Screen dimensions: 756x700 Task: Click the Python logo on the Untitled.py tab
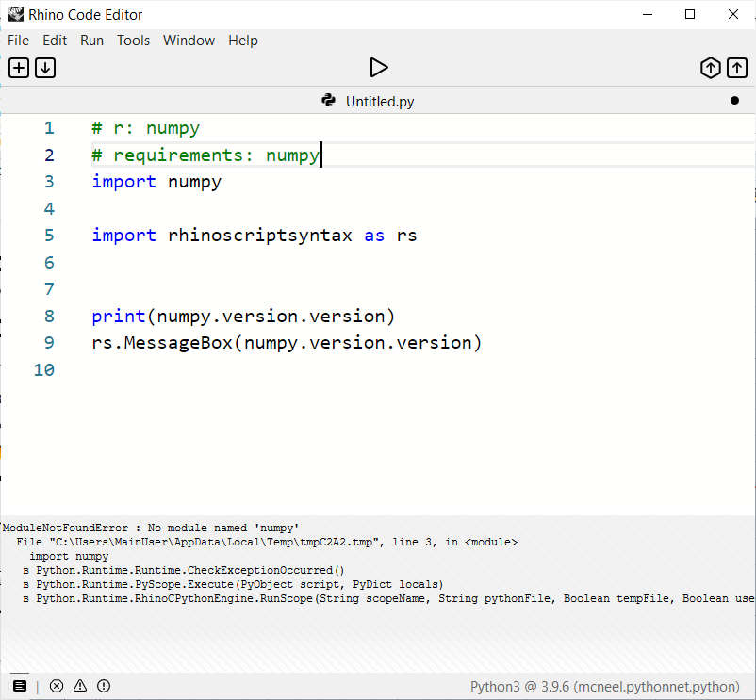coord(328,101)
